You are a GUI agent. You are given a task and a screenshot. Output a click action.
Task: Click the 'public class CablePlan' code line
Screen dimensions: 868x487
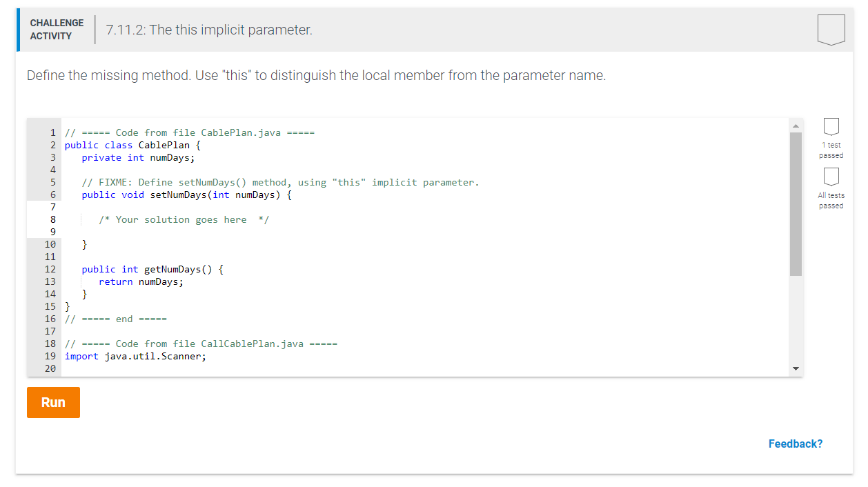(132, 145)
